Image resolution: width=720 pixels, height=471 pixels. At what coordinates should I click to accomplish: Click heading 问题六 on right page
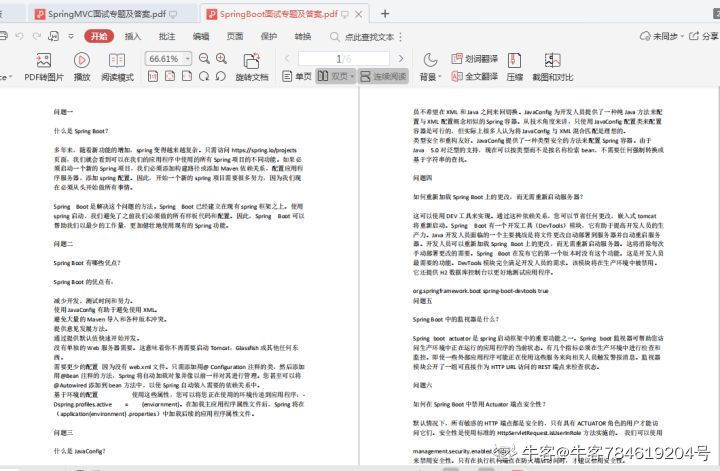(422, 385)
